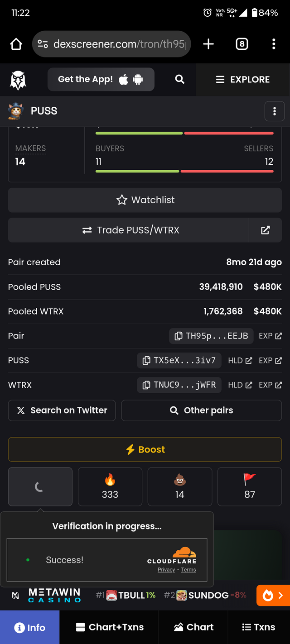The height and width of the screenshot is (644, 290).
Task: Open the Chrome three-dot overflow menu
Action: (x=274, y=44)
